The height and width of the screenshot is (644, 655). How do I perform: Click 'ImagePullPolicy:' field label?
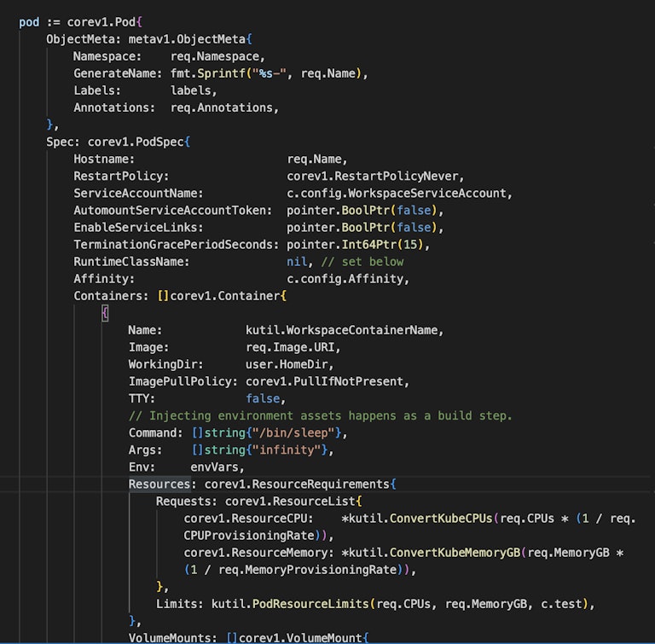183,382
